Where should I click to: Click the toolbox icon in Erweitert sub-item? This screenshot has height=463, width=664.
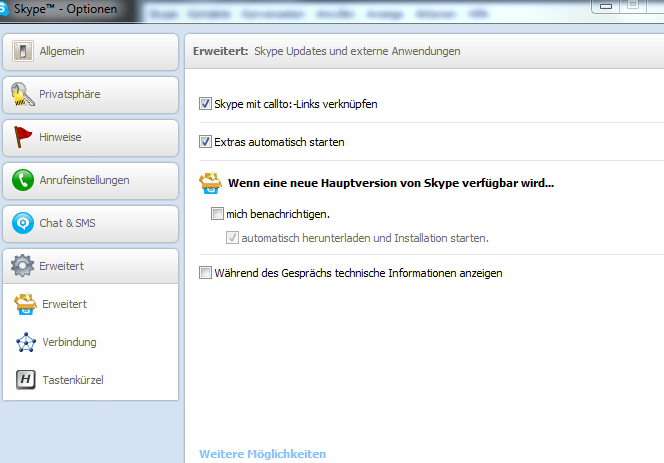[x=25, y=304]
